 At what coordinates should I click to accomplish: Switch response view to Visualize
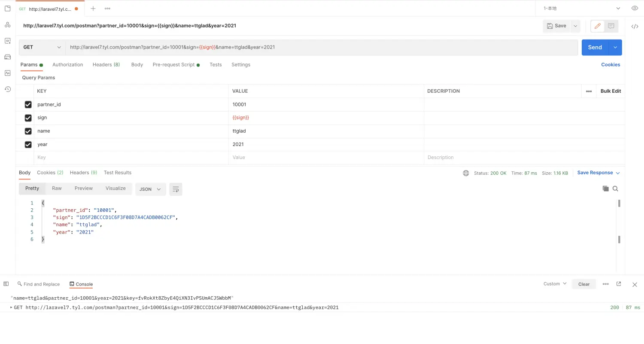115,189
